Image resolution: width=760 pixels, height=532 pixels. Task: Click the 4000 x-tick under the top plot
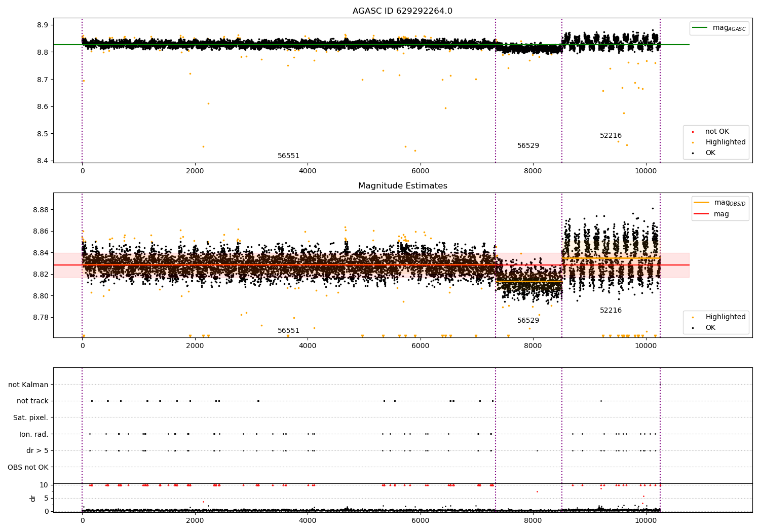click(308, 171)
